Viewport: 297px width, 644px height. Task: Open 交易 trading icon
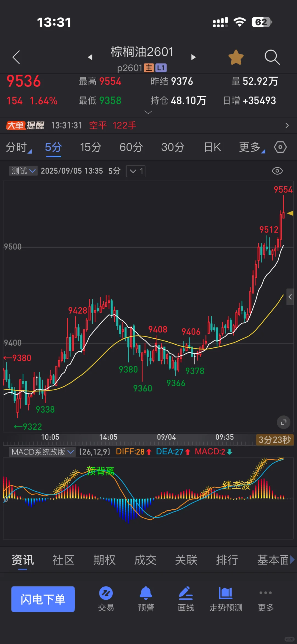[x=106, y=599]
